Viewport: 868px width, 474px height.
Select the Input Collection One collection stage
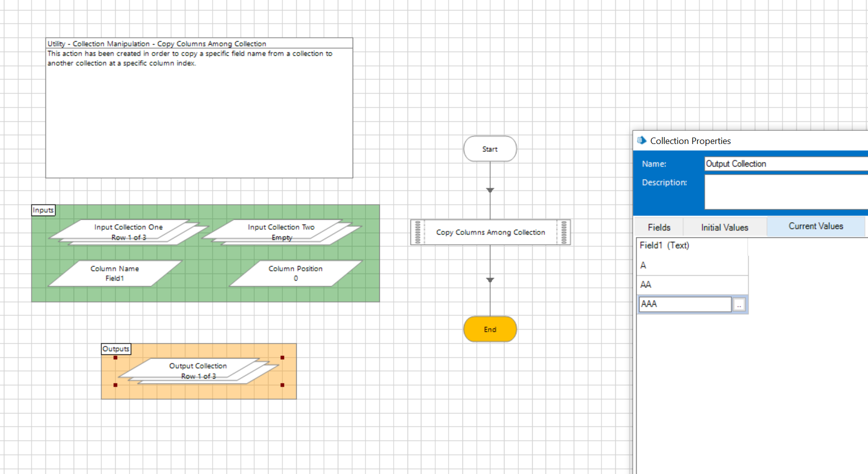coord(128,231)
